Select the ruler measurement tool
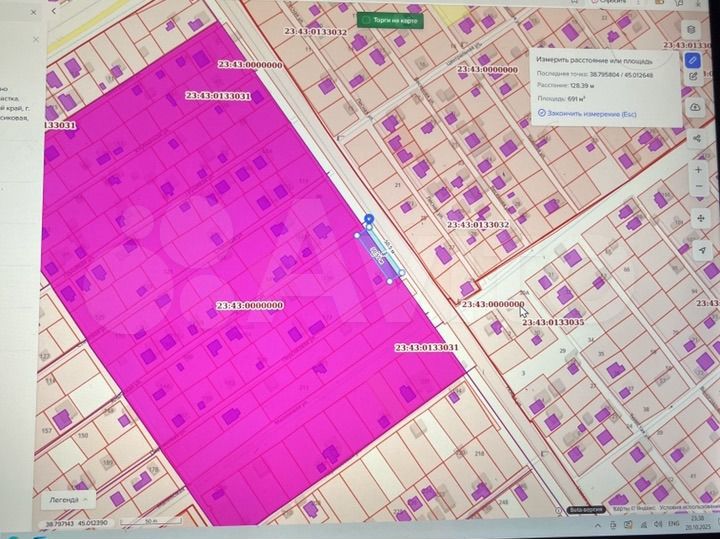 [x=693, y=60]
